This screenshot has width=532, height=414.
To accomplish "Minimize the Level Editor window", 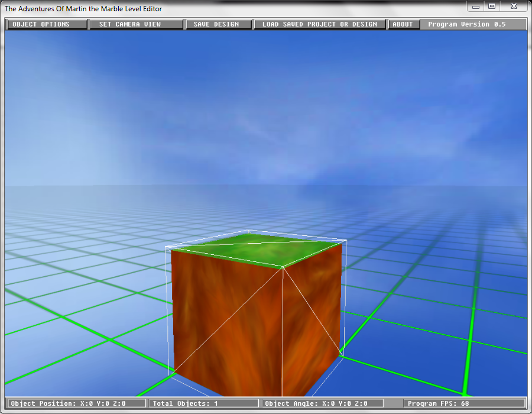I will tap(476, 7).
